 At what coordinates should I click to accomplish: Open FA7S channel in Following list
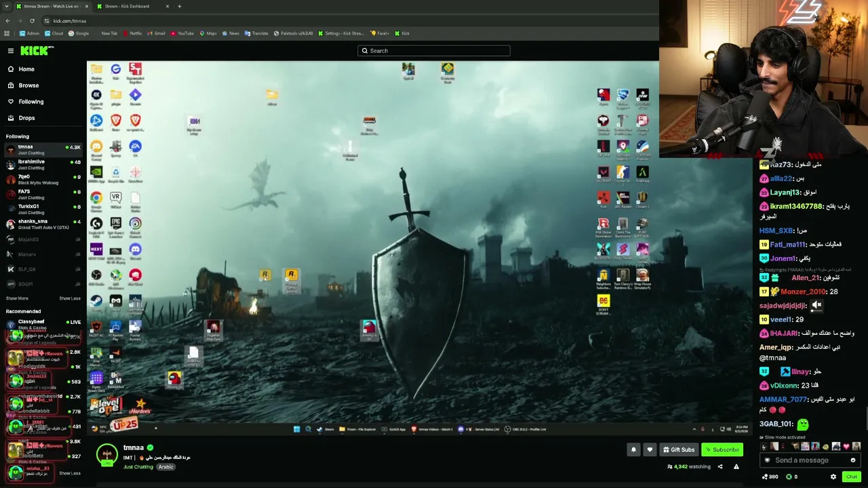tap(43, 194)
